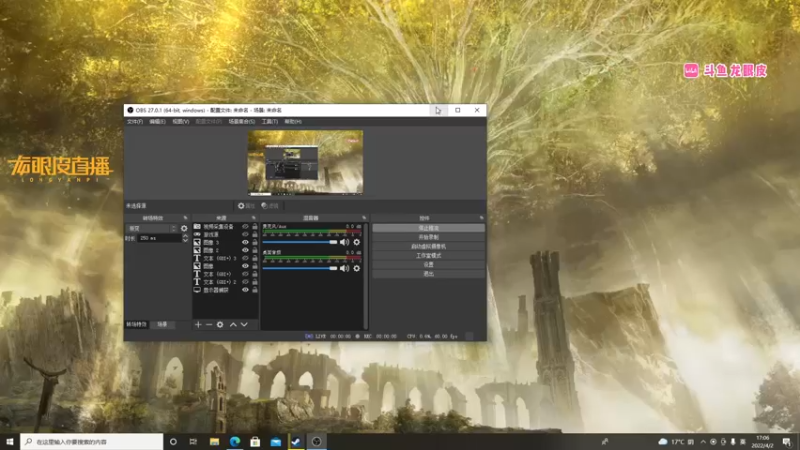Click 启动虚拟摄像机 virtual camera button
This screenshot has width=800, height=450.
[x=429, y=246]
